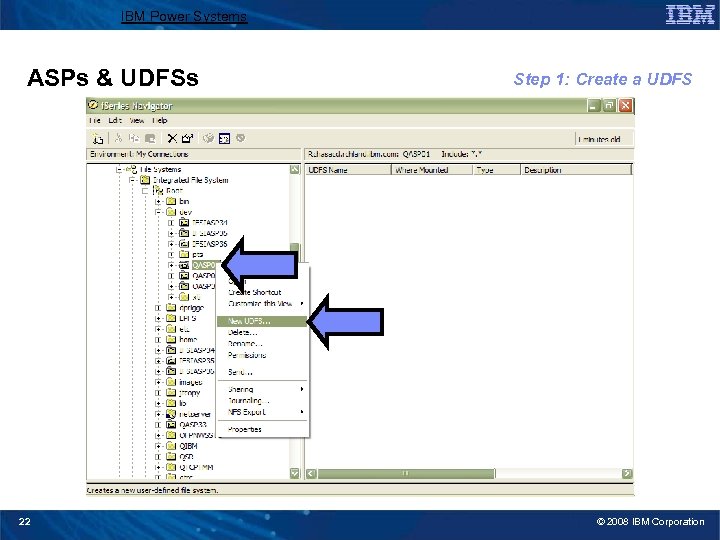Choose Delete... in the context menu
Viewport: 720px width, 540px height.
tap(262, 332)
